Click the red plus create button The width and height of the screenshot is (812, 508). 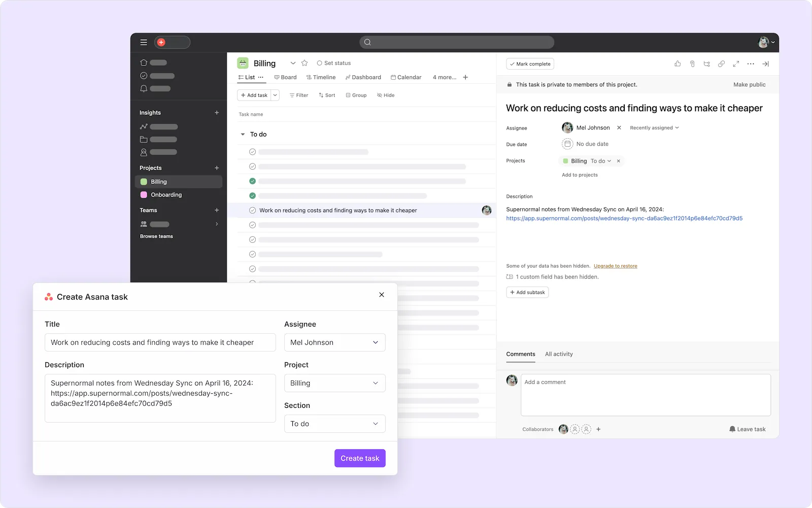click(x=161, y=43)
